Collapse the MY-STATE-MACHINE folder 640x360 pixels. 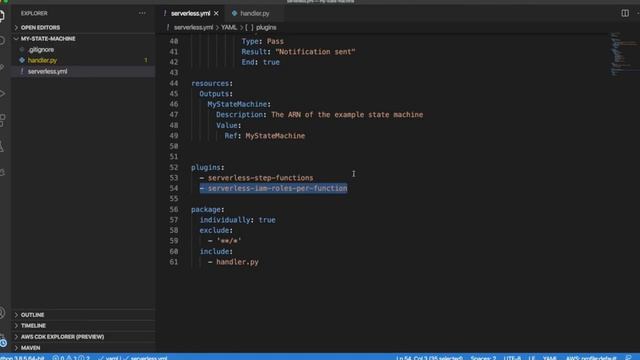(48, 39)
